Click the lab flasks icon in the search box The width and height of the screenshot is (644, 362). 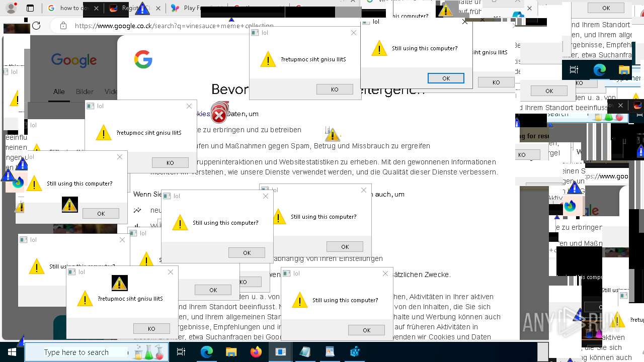click(x=149, y=352)
